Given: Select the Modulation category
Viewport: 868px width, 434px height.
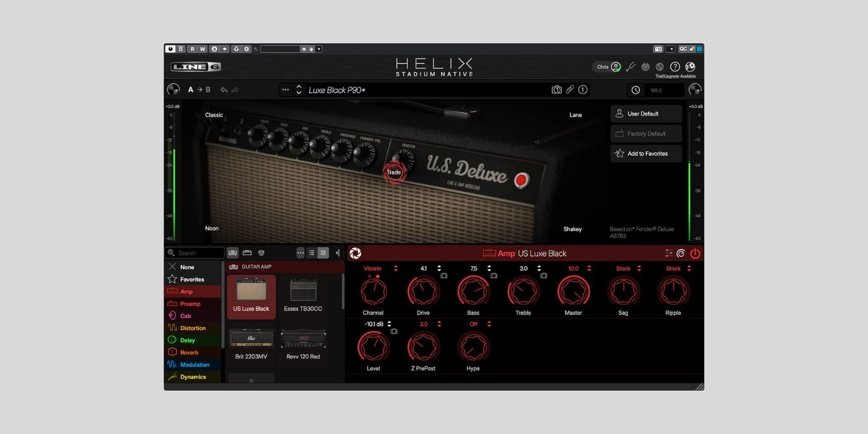Looking at the screenshot, I should point(193,365).
